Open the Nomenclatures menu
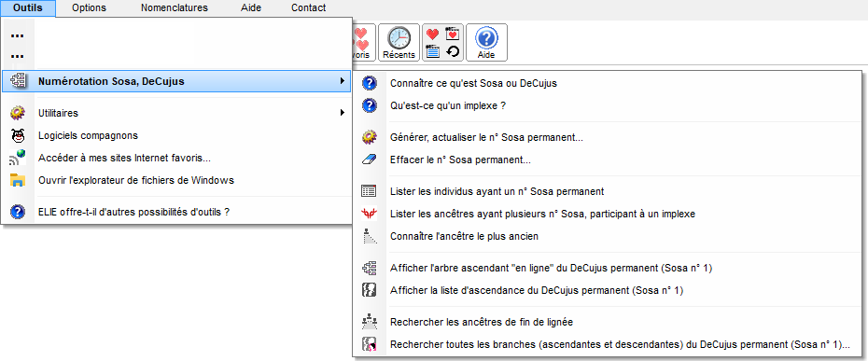868x361 pixels. pos(175,8)
